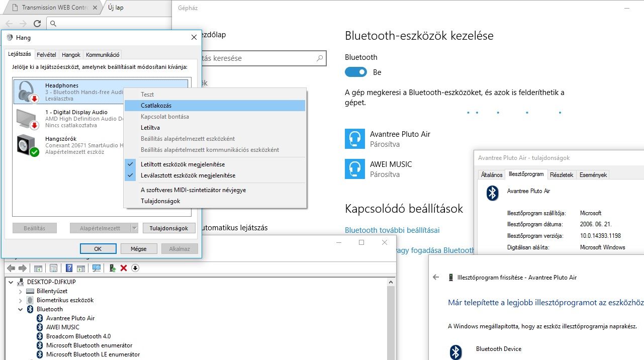Toggle Leválasztott eszközök megjelenítése check item
Screen dimensions: 644x360
point(215,175)
